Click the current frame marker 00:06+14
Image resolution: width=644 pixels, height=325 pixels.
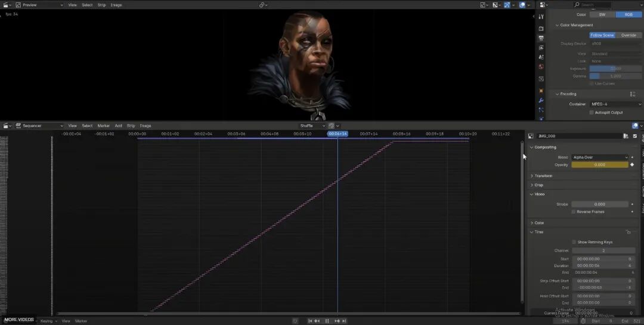point(338,134)
